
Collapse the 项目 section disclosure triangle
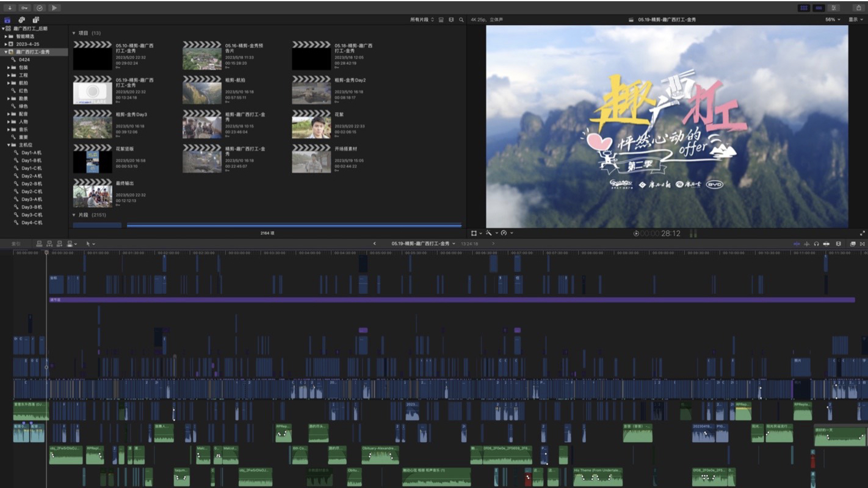(74, 33)
